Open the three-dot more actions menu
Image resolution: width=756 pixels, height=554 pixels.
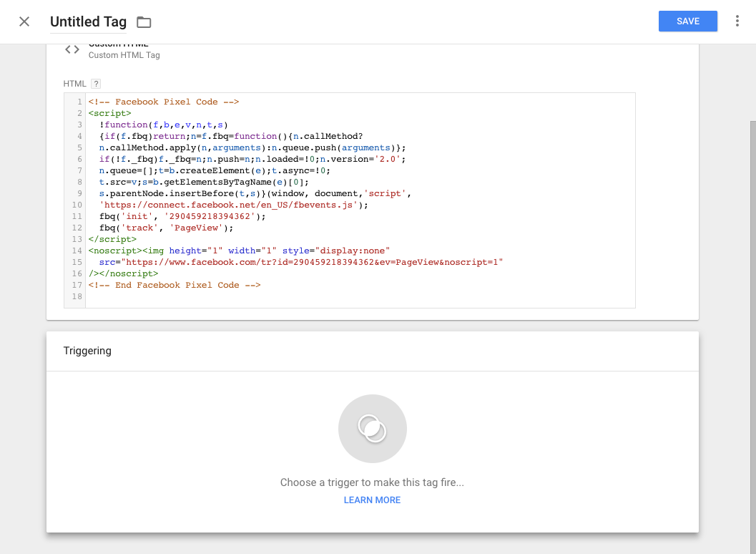tap(737, 21)
